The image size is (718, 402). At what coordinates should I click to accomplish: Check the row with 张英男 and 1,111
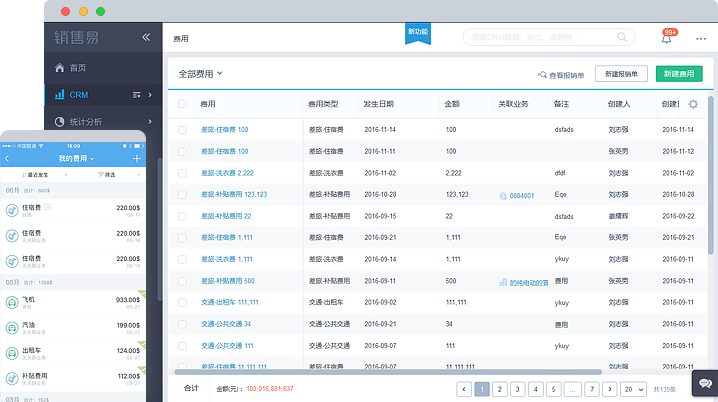182,238
